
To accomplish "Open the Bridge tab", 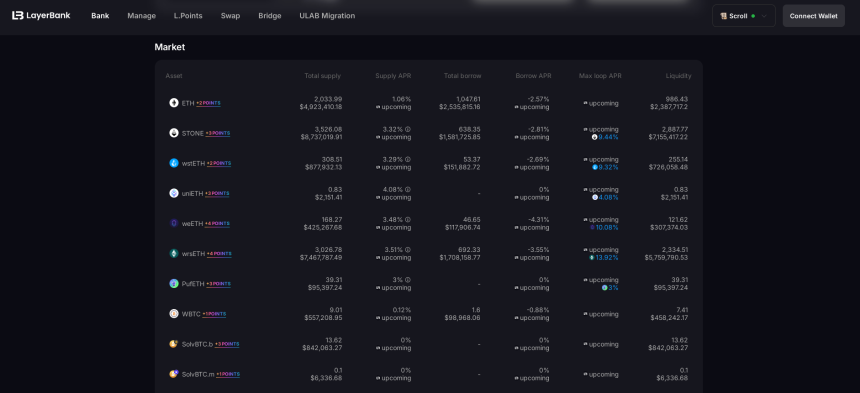I will [270, 16].
